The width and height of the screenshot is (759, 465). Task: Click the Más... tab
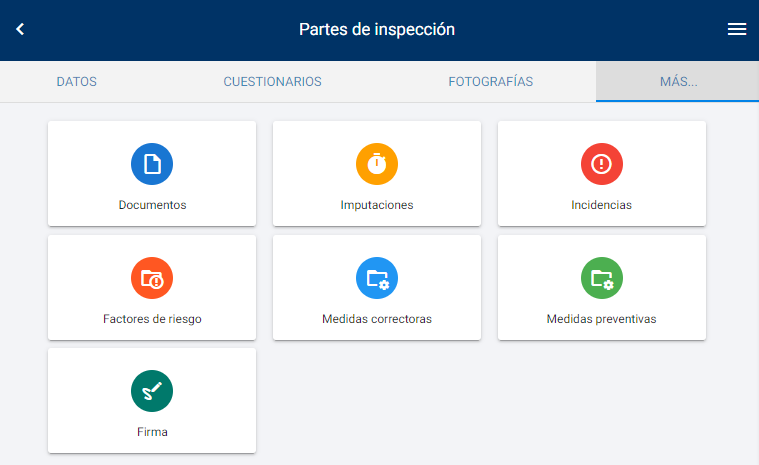[x=678, y=82]
